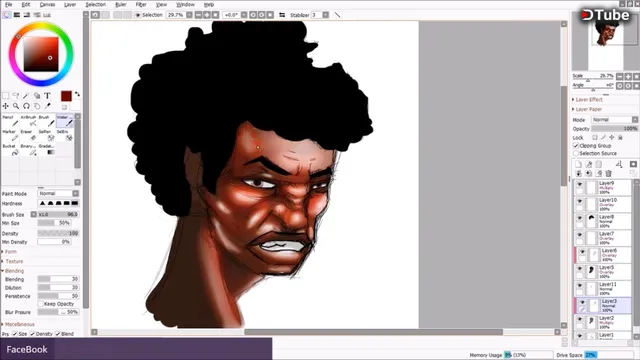Expand the Layer Effect section
This screenshot has width=640, height=360.
click(x=588, y=100)
